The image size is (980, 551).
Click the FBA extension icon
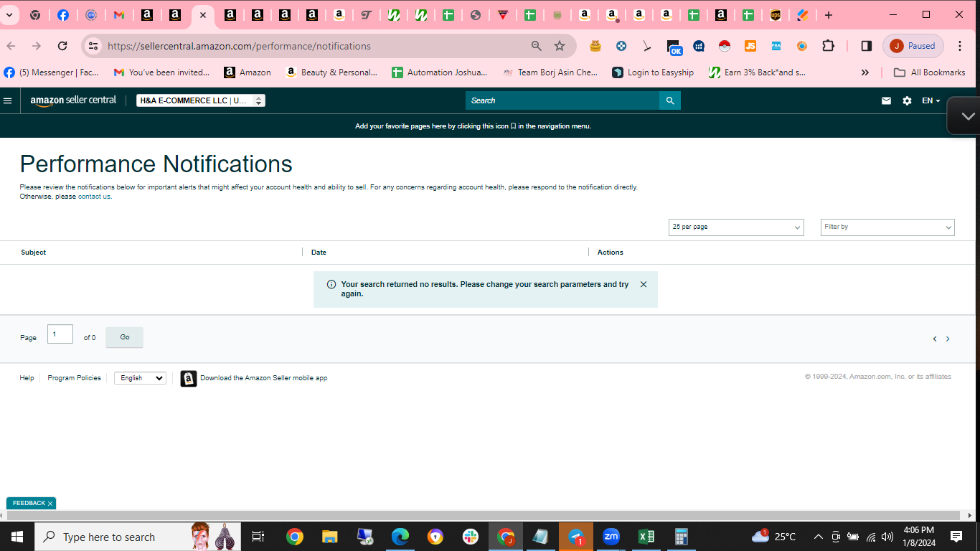[x=776, y=46]
